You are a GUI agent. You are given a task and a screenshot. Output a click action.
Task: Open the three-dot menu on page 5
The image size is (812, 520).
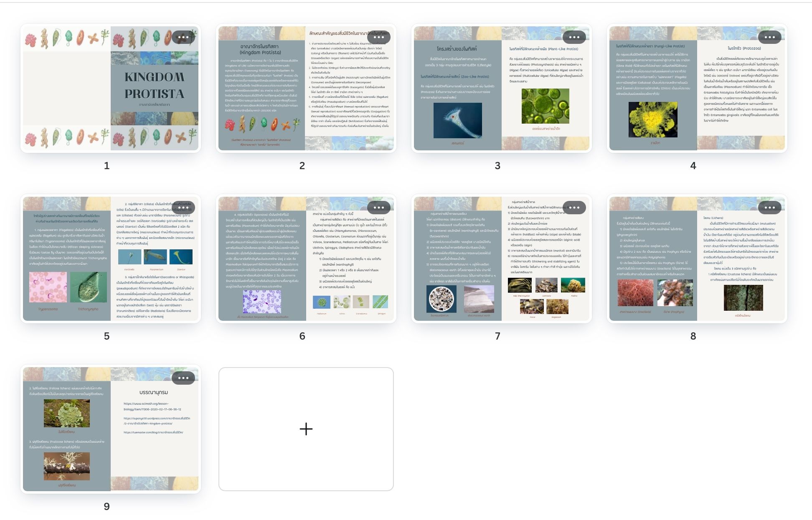pyautogui.click(x=183, y=208)
